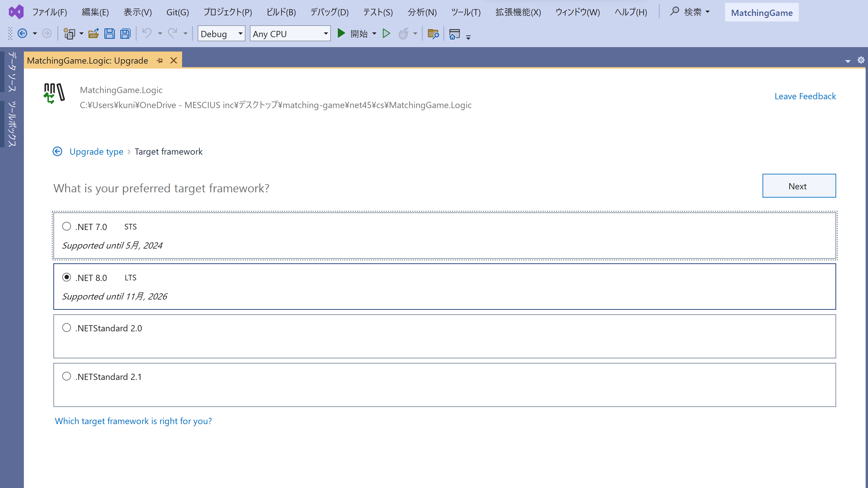Viewport: 868px width, 488px height.
Task: Open the toolbar overflow options arrow
Action: pyautogui.click(x=468, y=37)
